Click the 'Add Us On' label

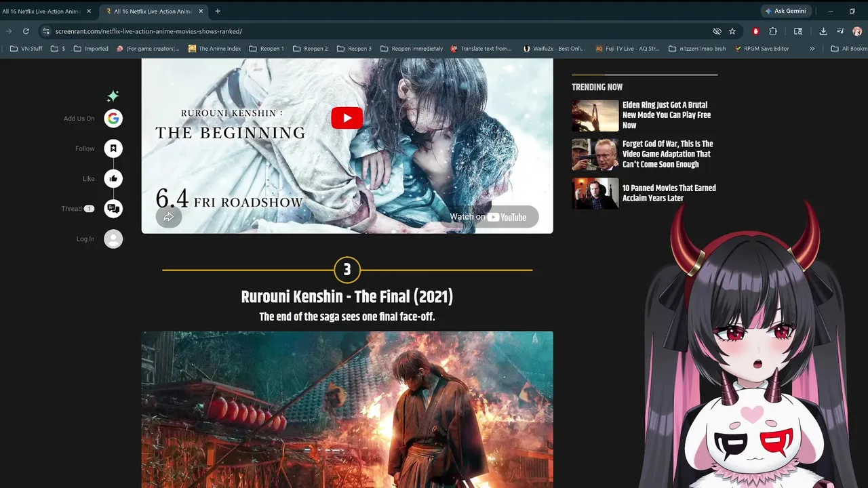pos(79,119)
